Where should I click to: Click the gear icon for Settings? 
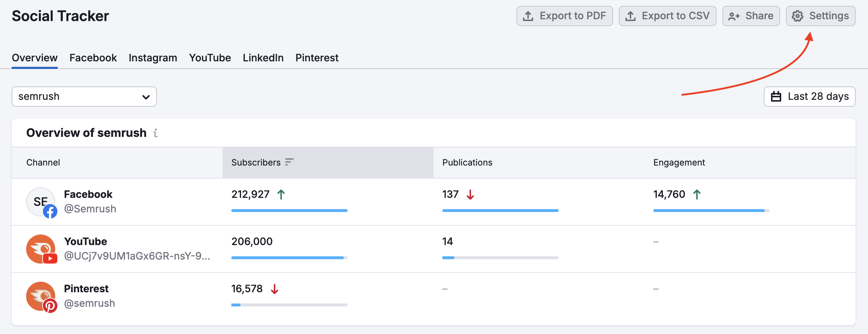tap(798, 16)
